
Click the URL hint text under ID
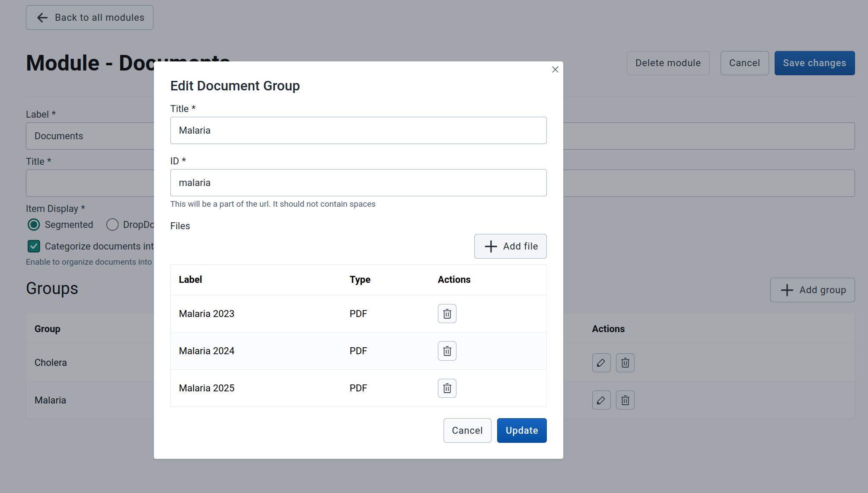click(273, 204)
